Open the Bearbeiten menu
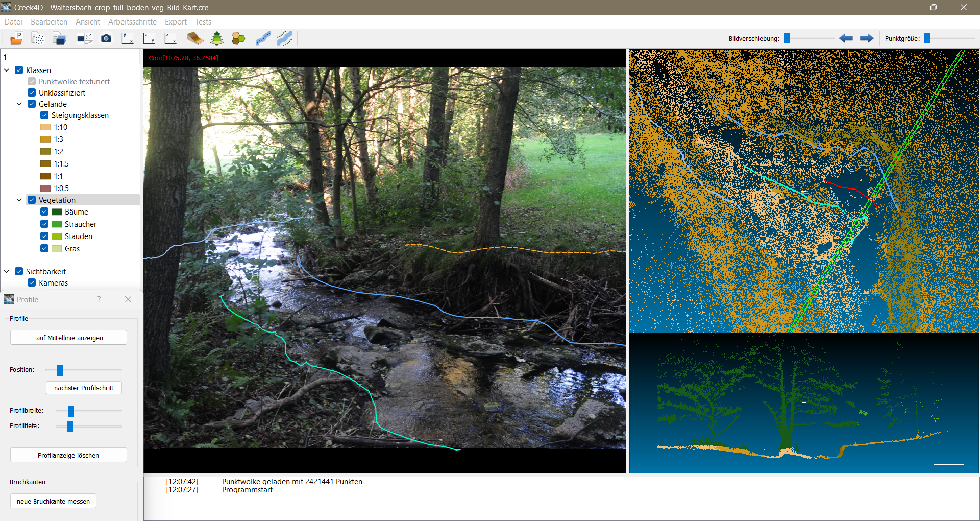This screenshot has height=521, width=980. coord(49,22)
